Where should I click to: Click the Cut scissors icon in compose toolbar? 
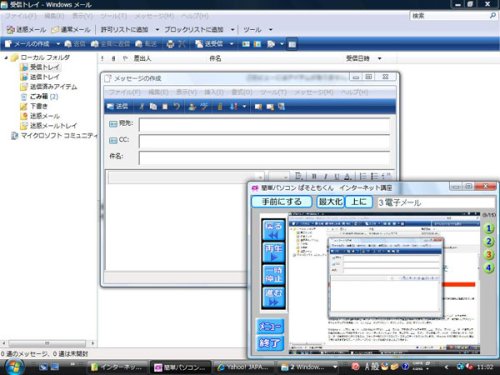pos(142,106)
